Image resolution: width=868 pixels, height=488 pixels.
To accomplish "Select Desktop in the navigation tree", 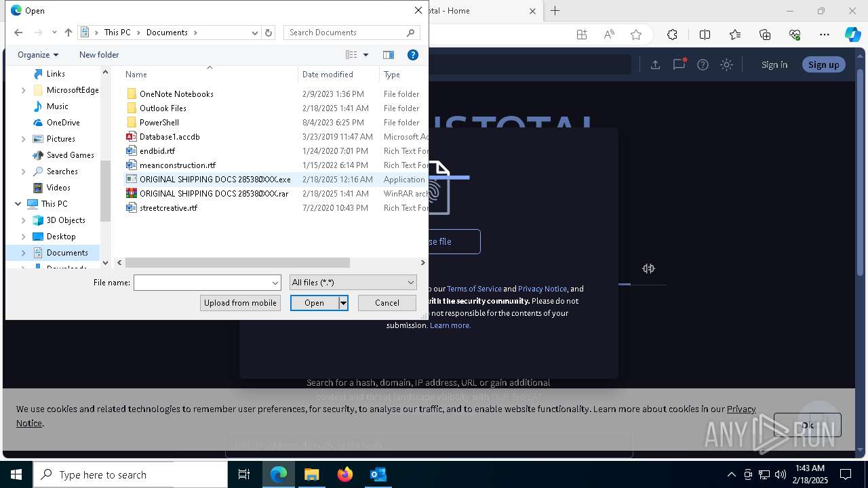I will 61,237.
